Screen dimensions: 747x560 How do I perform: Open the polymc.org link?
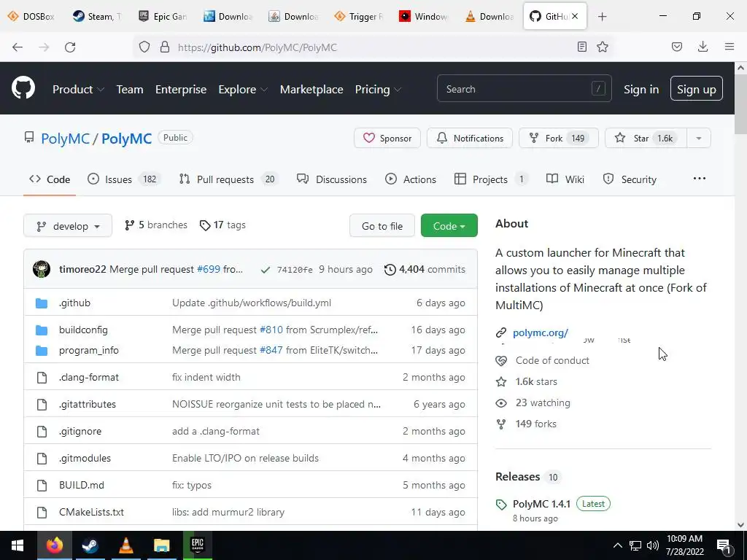(x=541, y=332)
